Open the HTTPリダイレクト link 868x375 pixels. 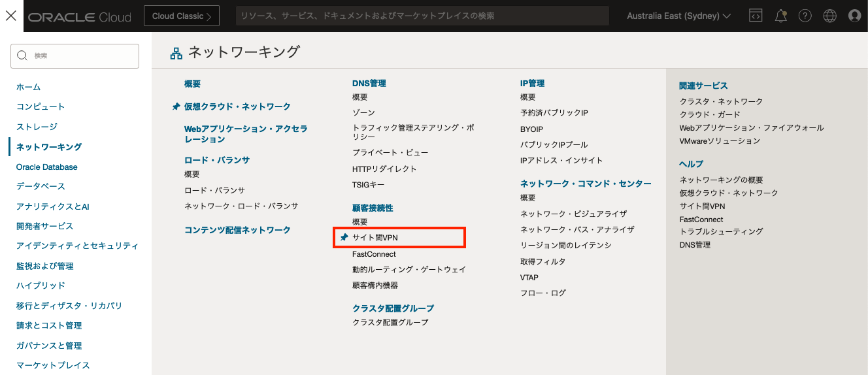pos(384,169)
